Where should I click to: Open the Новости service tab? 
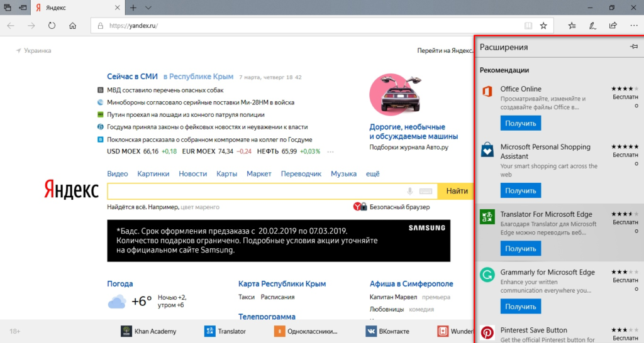click(x=192, y=173)
